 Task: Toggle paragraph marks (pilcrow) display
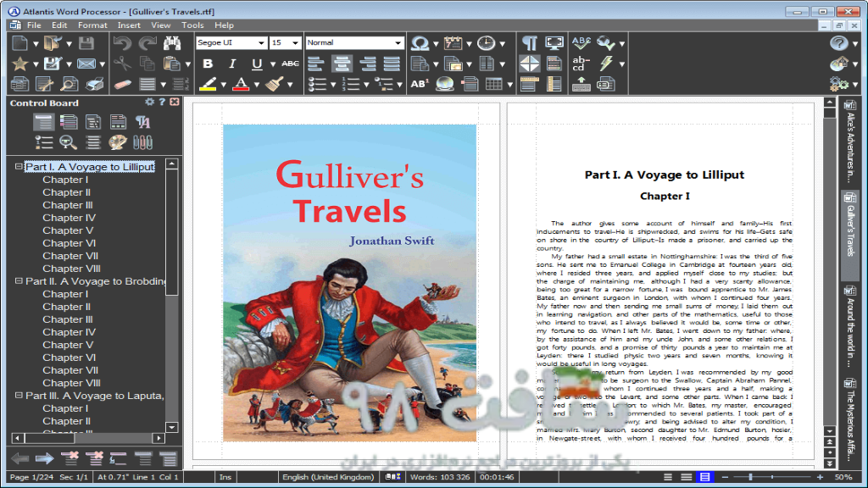(529, 43)
